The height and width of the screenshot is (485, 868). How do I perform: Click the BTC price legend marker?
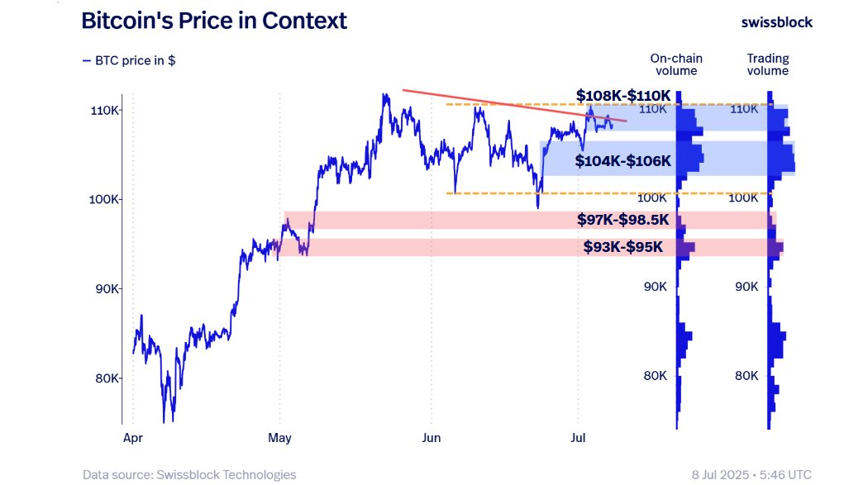(86, 61)
